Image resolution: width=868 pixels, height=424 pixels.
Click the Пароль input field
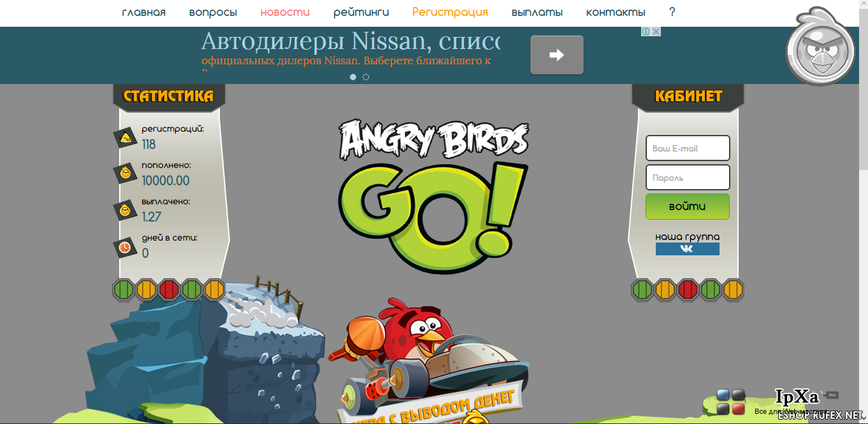click(688, 178)
